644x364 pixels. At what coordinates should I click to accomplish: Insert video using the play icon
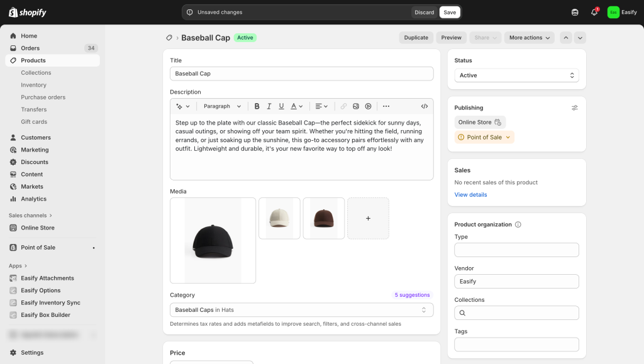[x=369, y=106]
